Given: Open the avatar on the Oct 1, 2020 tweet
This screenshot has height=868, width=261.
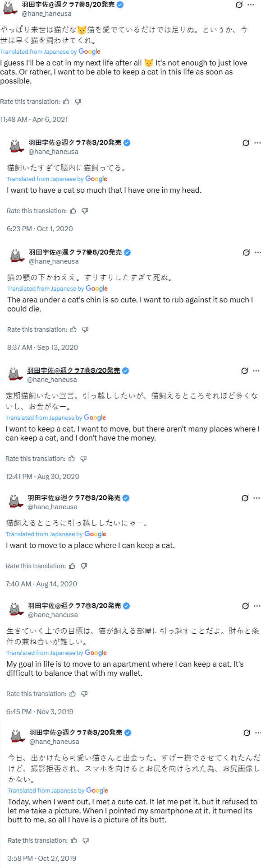Looking at the screenshot, I should click(17, 147).
